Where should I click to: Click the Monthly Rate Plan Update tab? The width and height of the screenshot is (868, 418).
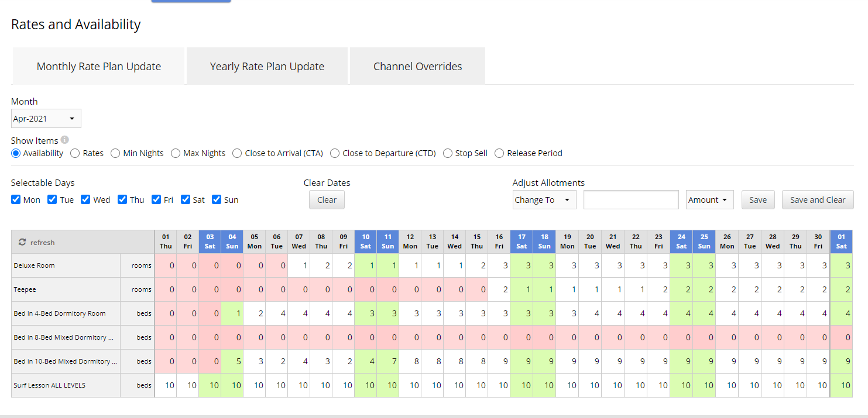click(98, 67)
